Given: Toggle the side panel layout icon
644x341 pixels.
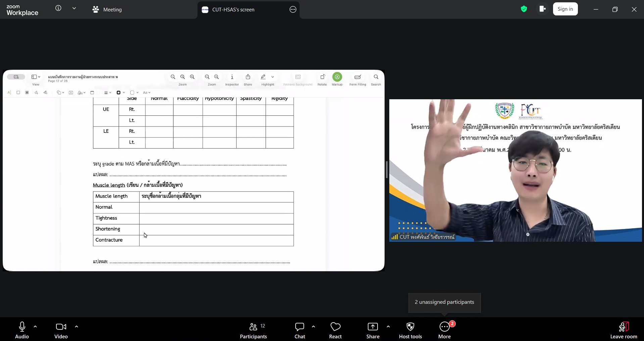Looking at the screenshot, I should (x=542, y=9).
